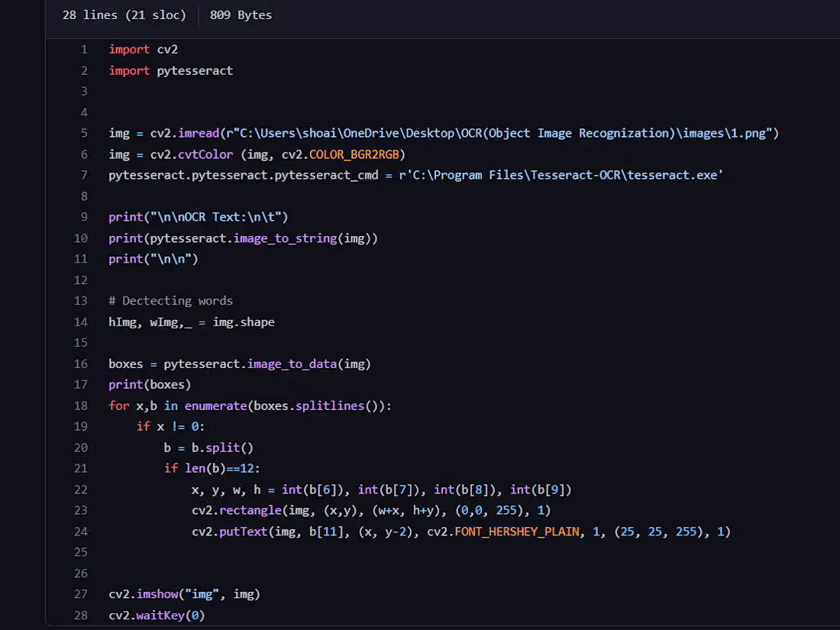This screenshot has height=630, width=840.
Task: Click line number 1 in the gutter
Action: [84, 50]
